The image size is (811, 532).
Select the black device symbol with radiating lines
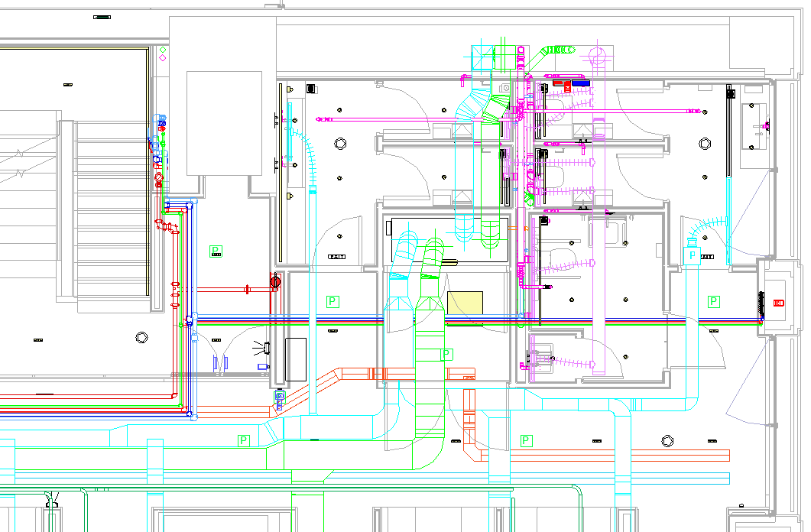[x=264, y=349]
